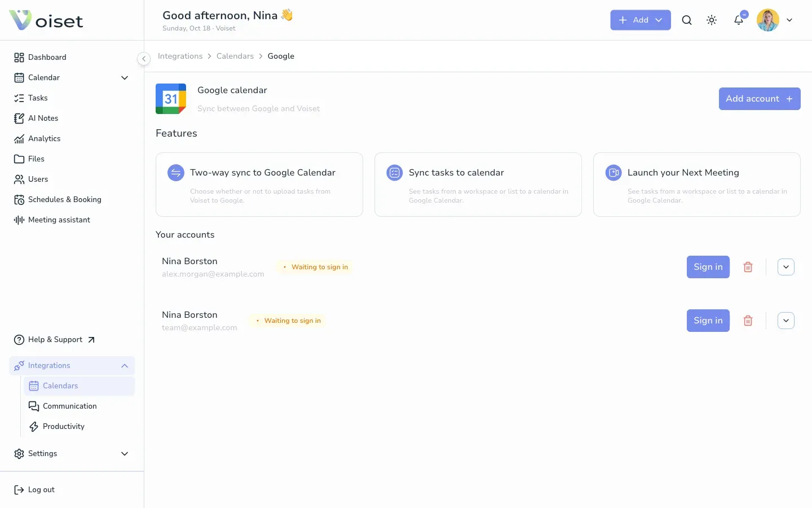812x508 pixels.
Task: Open the Files page
Action: pos(36,159)
